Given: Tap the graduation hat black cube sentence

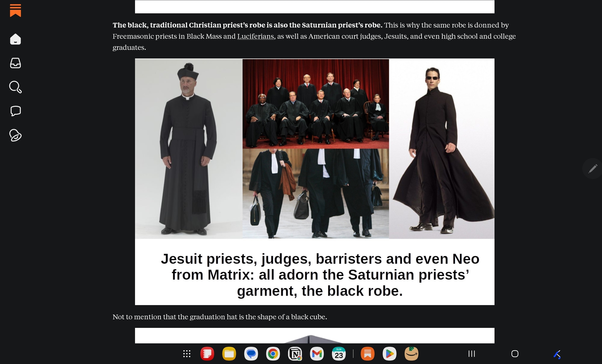Looking at the screenshot, I should tap(220, 317).
